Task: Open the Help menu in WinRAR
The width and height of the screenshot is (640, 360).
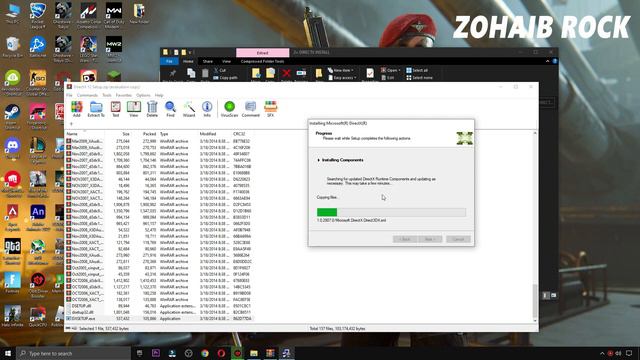Action: [x=159, y=95]
